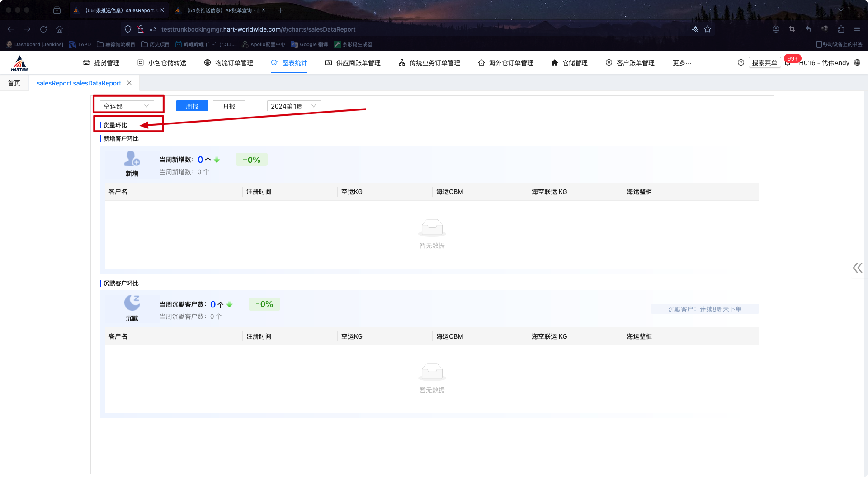The width and height of the screenshot is (868, 477).
Task: Open the help question mark icon
Action: (x=741, y=63)
